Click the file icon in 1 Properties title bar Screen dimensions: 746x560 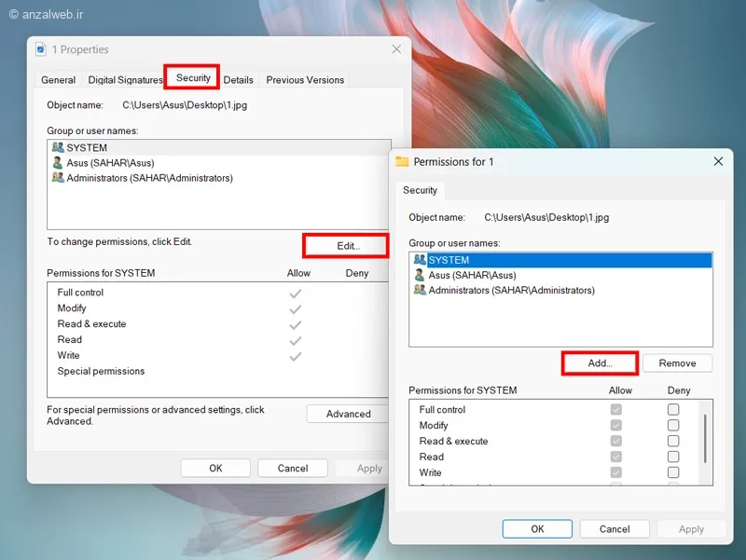(x=41, y=49)
